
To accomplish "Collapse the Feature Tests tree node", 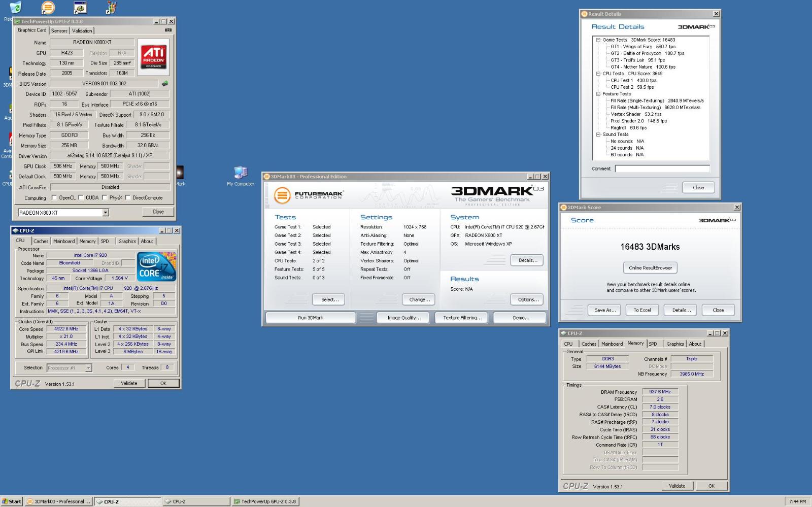I will tap(598, 94).
